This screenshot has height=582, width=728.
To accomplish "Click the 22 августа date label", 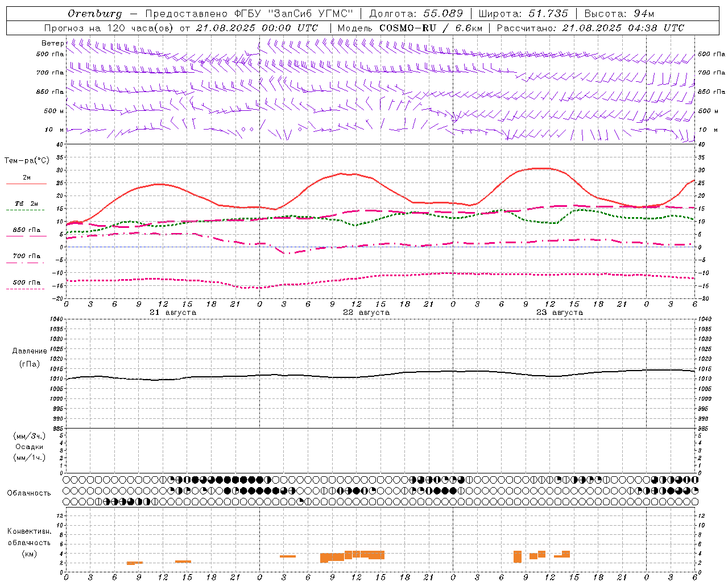I will pos(366,313).
